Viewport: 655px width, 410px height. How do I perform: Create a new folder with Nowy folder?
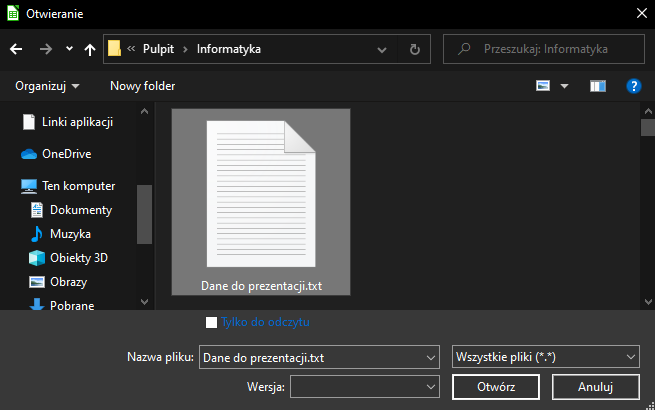pos(142,86)
